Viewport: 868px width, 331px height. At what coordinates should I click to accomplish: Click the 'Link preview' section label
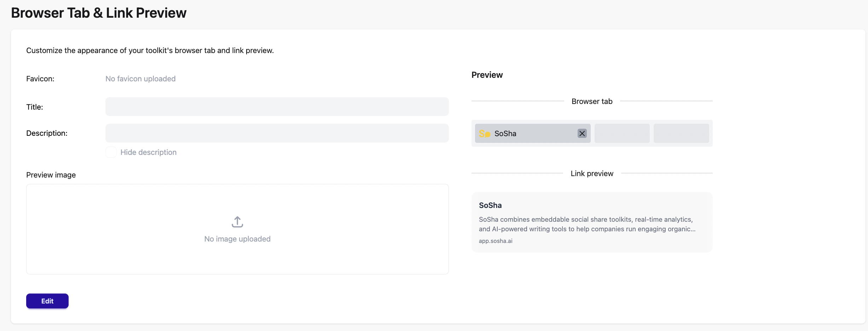(592, 174)
